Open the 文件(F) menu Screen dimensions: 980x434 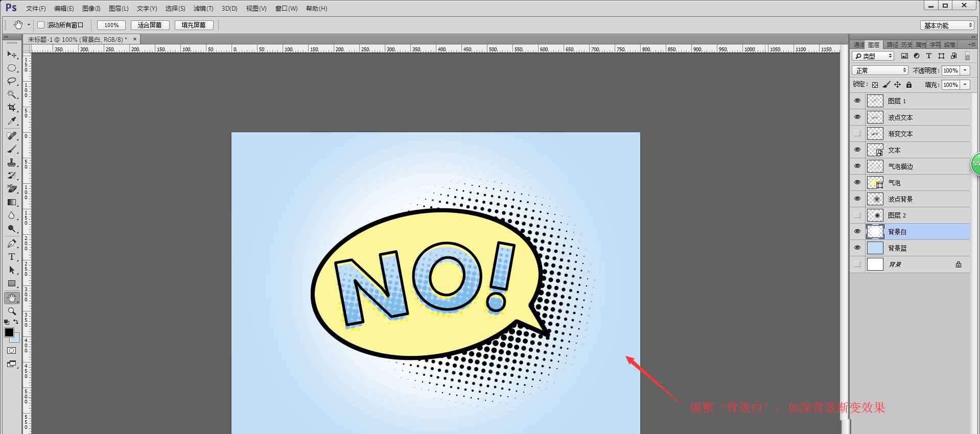tap(36, 9)
